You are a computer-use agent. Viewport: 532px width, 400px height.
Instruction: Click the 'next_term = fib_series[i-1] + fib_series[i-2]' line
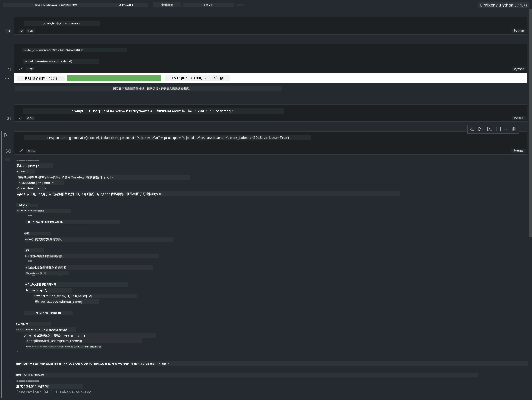(63, 296)
